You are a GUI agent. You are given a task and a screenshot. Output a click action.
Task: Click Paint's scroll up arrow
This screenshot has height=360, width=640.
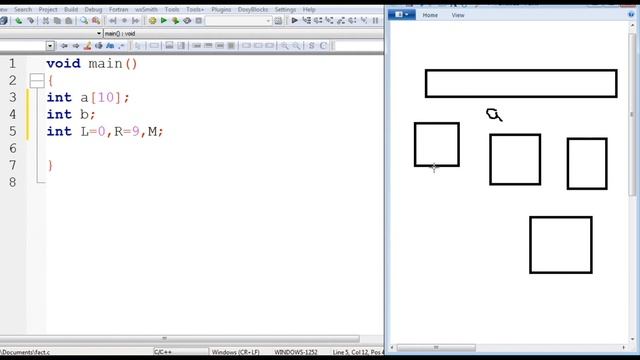(632, 26)
